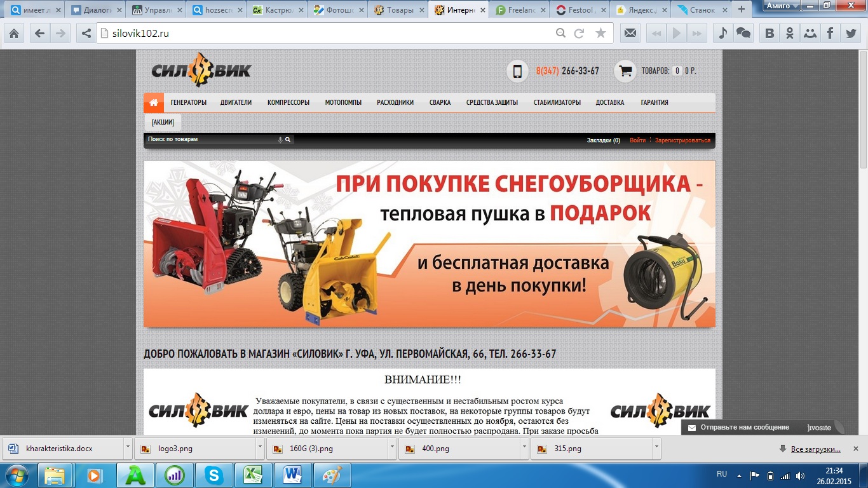868x488 pixels.
Task: Open the ГЕНЕРАТОРЫ menu item
Action: (x=189, y=102)
